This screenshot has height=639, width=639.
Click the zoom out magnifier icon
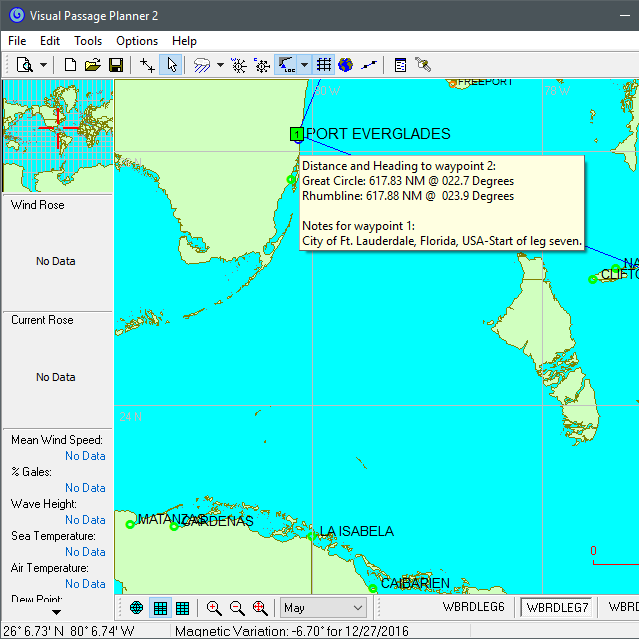237,607
